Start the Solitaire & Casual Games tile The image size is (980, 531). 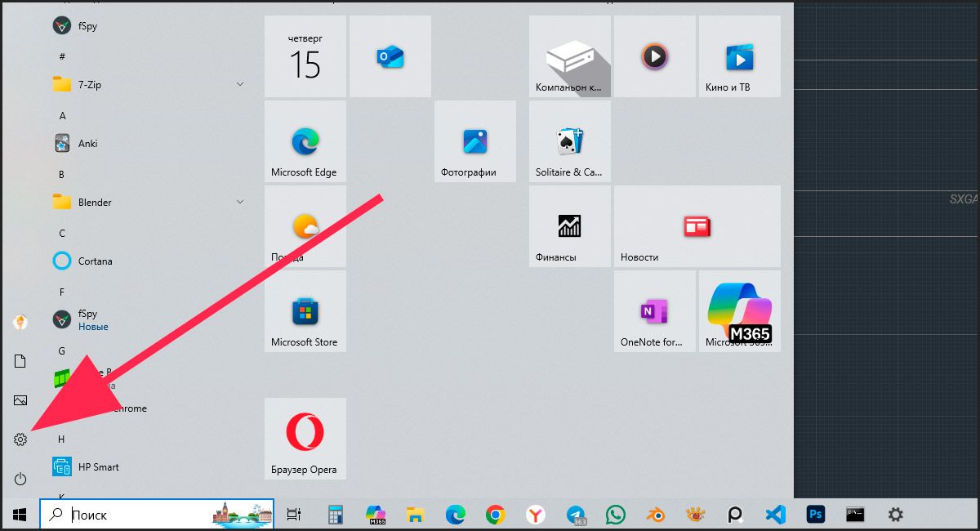[x=570, y=141]
